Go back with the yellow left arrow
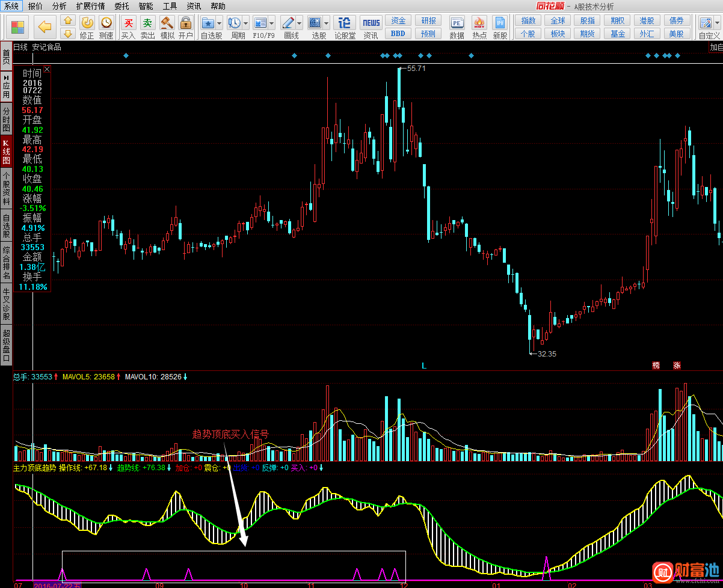The width and height of the screenshot is (723, 588). pyautogui.click(x=45, y=27)
